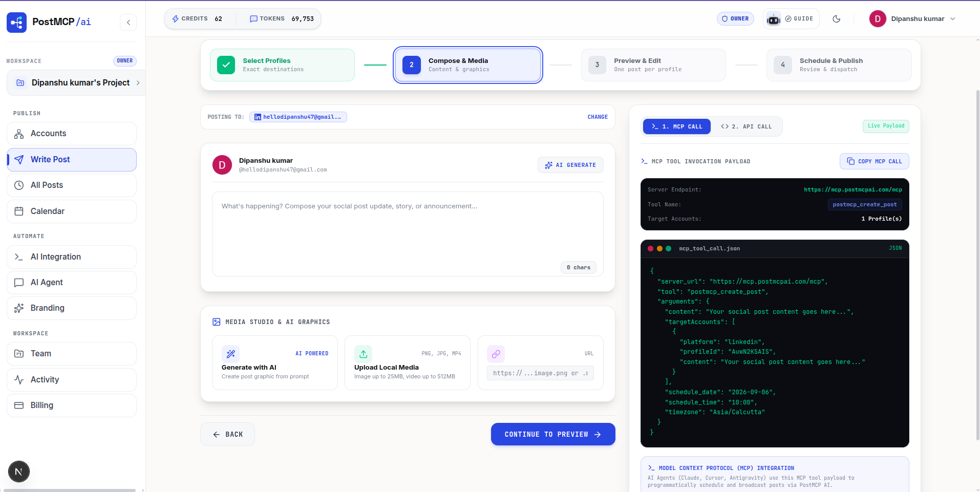Open Upload Local Media card

[x=408, y=363]
